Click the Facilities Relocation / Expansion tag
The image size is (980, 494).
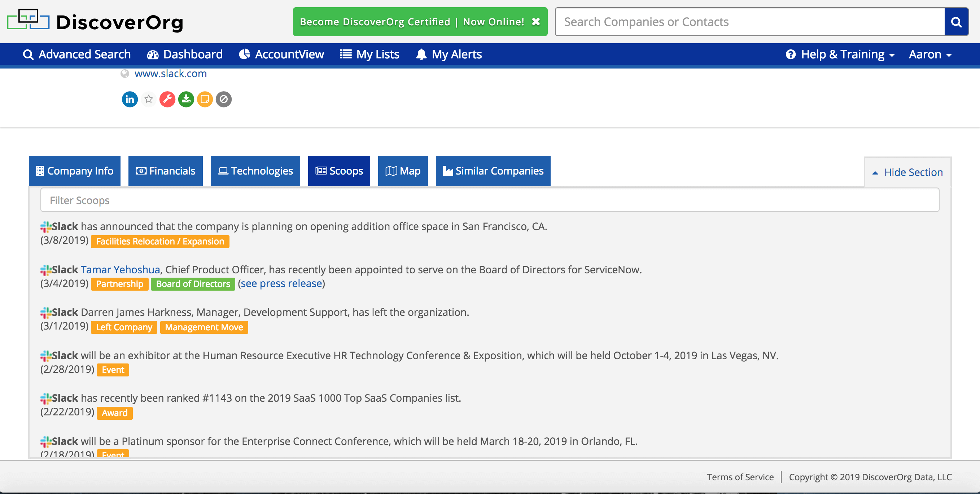(160, 241)
